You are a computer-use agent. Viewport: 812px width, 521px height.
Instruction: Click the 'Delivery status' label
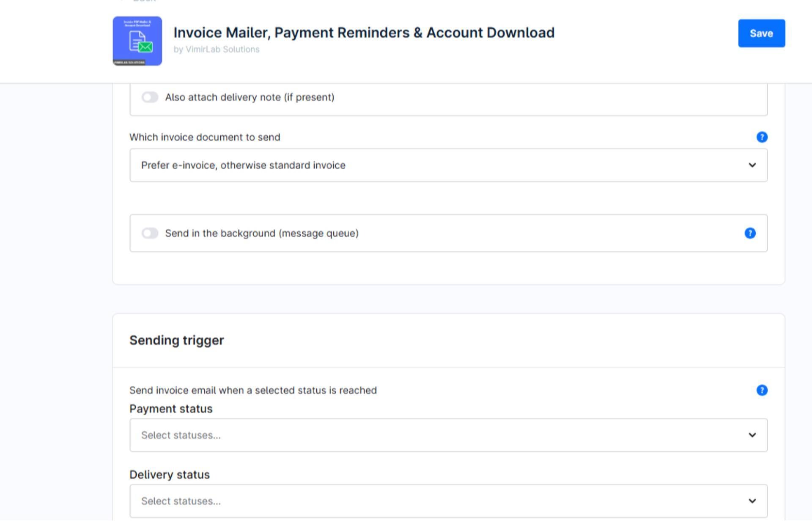click(170, 475)
